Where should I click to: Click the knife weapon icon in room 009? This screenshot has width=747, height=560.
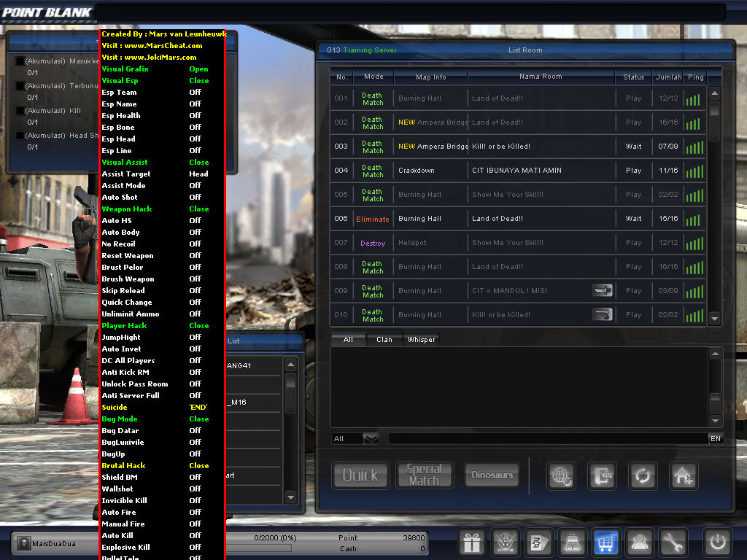coord(602,290)
